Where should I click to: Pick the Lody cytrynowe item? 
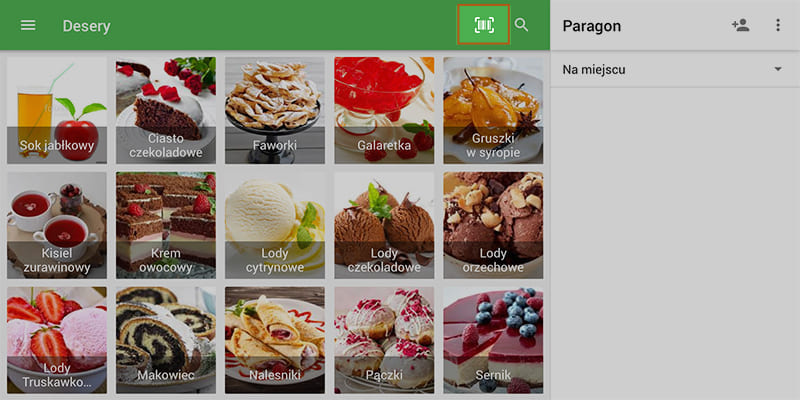[x=274, y=225]
